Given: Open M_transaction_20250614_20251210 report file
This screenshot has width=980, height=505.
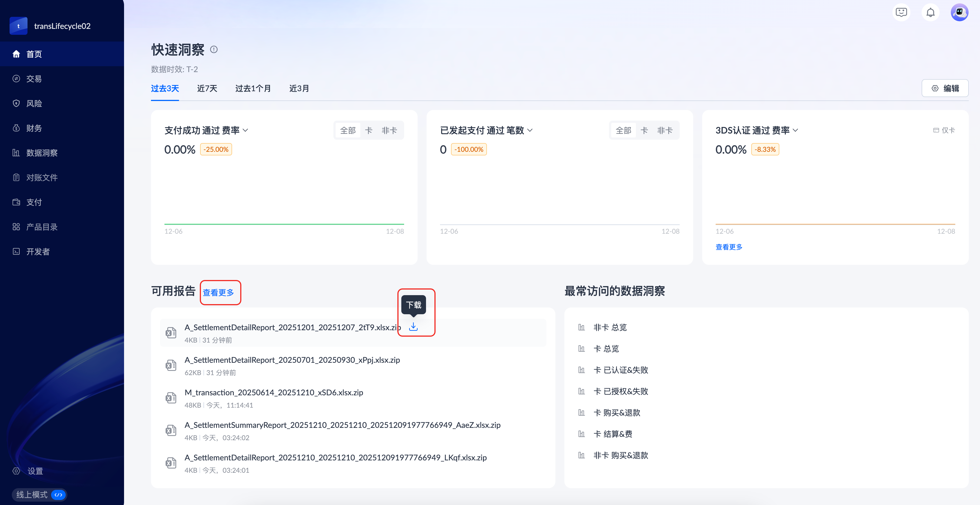Looking at the screenshot, I should [x=274, y=392].
